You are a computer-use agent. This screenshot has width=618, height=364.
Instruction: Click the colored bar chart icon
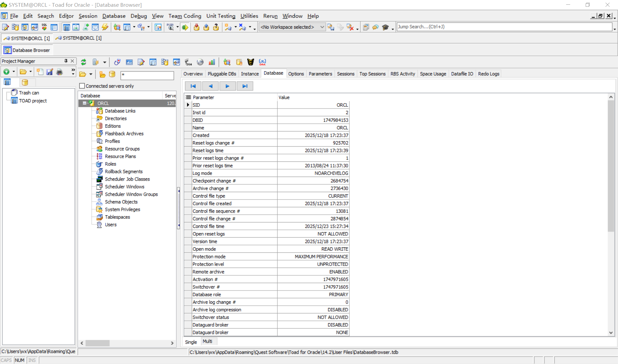pyautogui.click(x=212, y=62)
